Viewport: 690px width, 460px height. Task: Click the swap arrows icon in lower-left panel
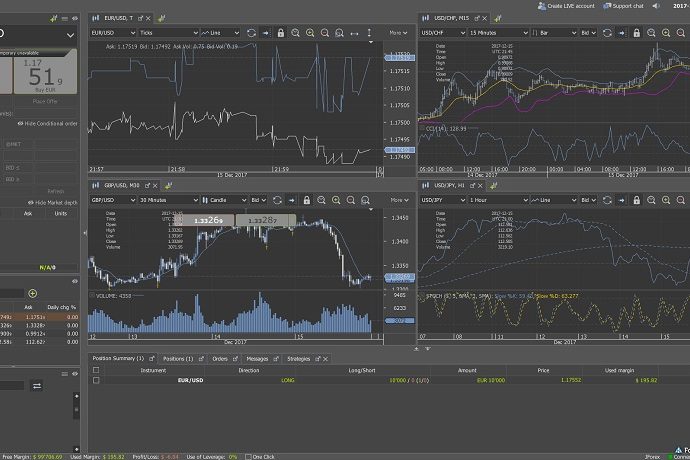tap(37, 386)
